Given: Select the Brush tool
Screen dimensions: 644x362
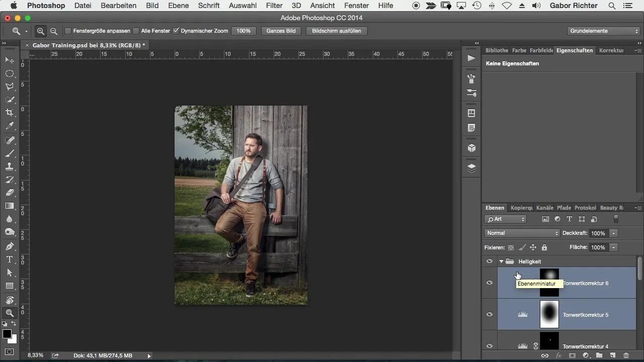Looking at the screenshot, I should (x=10, y=153).
